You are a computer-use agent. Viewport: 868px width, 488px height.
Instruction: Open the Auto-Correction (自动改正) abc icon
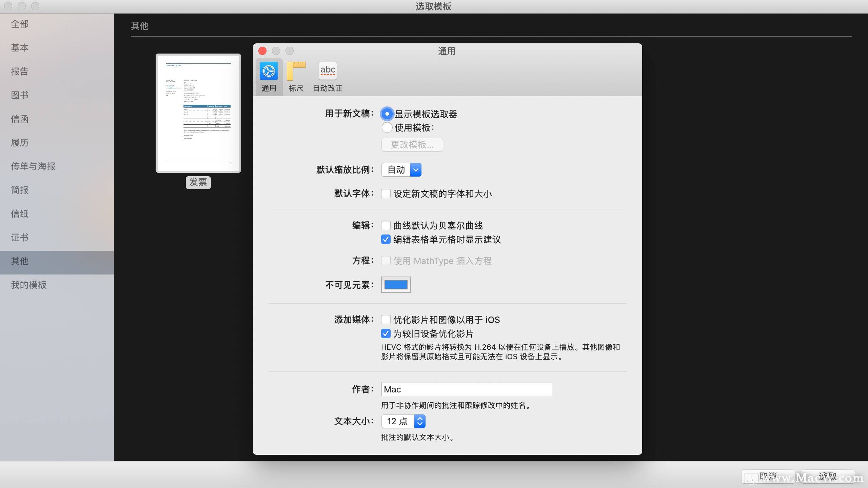[328, 71]
